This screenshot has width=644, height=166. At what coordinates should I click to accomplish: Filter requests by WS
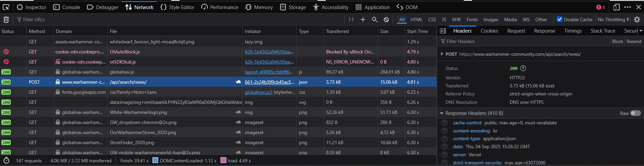coord(526,19)
